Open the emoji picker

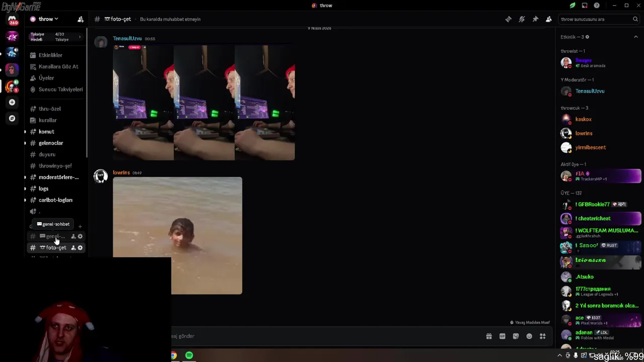pyautogui.click(x=529, y=336)
